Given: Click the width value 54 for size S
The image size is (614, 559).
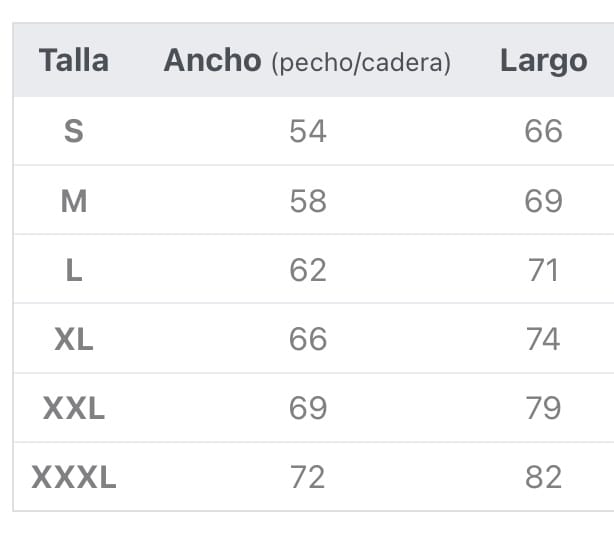Looking at the screenshot, I should point(307,131).
